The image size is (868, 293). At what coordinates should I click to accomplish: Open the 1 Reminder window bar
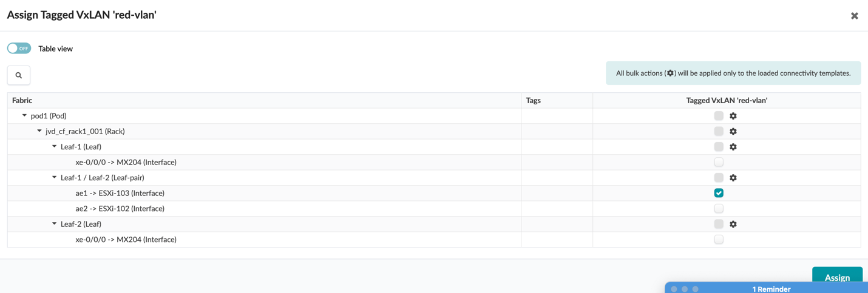pyautogui.click(x=771, y=289)
